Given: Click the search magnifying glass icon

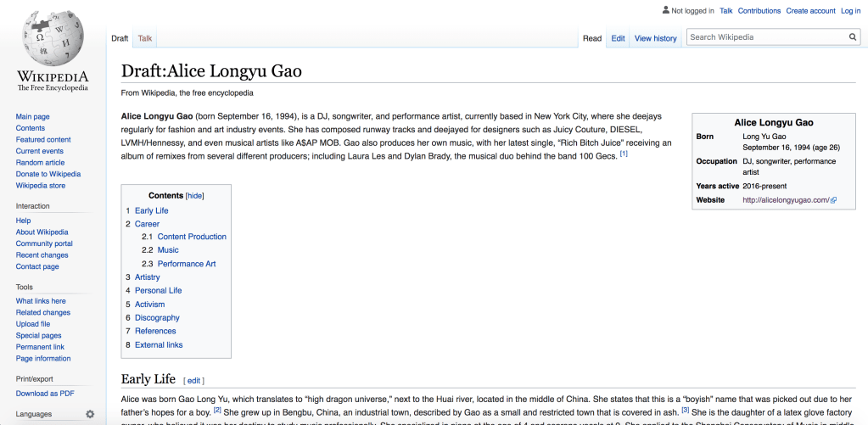Looking at the screenshot, I should (853, 37).
